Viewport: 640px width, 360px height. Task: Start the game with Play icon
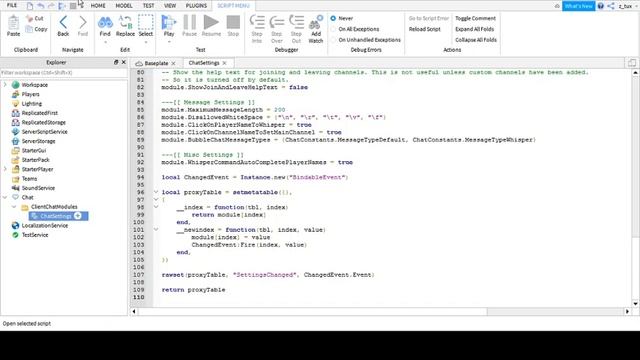click(168, 22)
